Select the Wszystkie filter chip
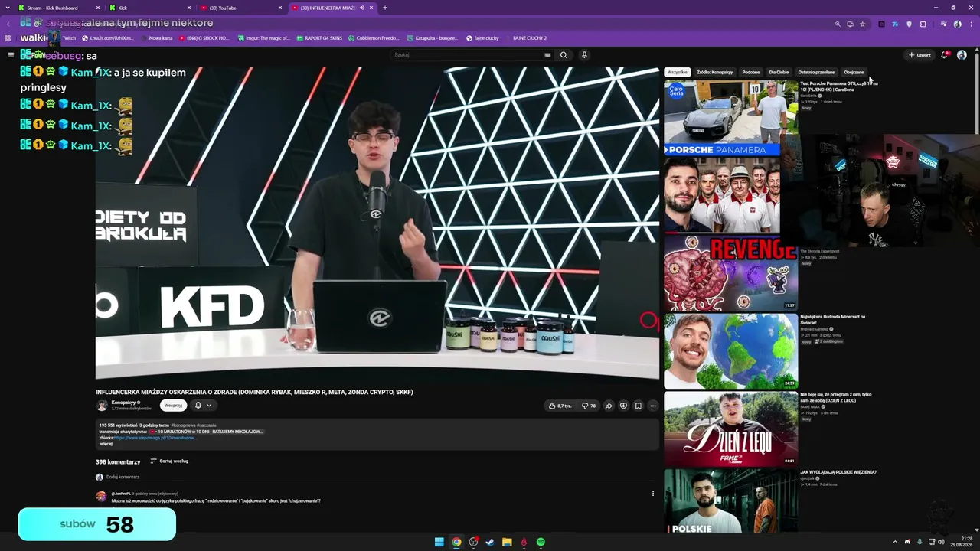 (x=678, y=72)
